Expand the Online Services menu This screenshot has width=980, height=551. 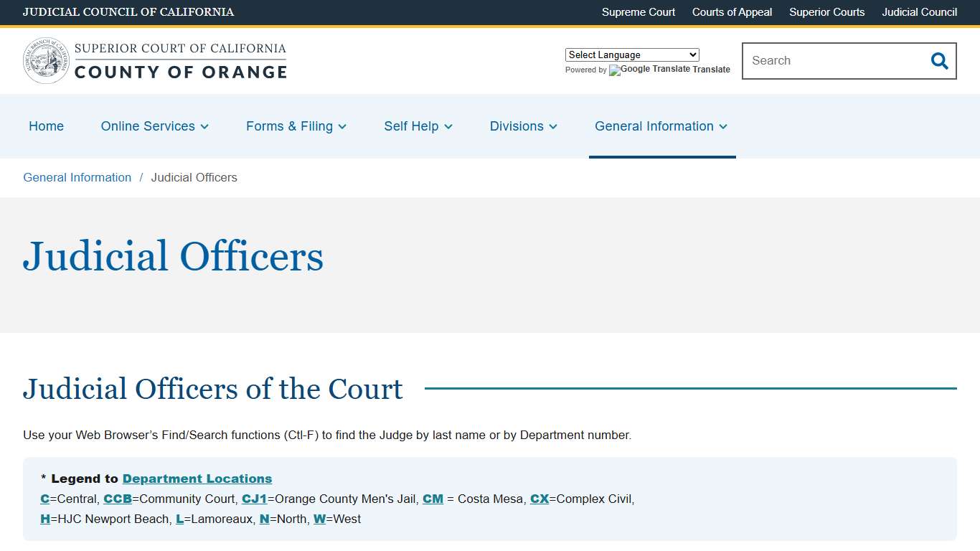(154, 126)
